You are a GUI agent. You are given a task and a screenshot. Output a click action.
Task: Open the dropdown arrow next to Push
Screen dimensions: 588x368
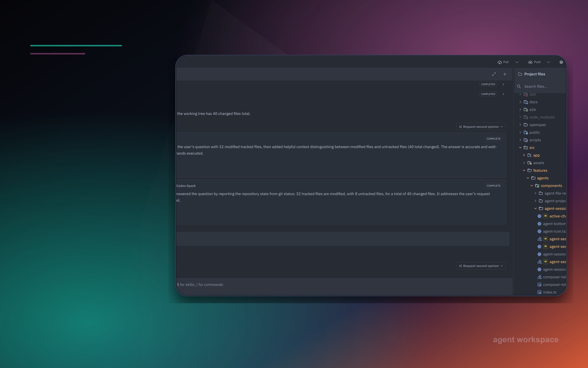[x=549, y=62]
